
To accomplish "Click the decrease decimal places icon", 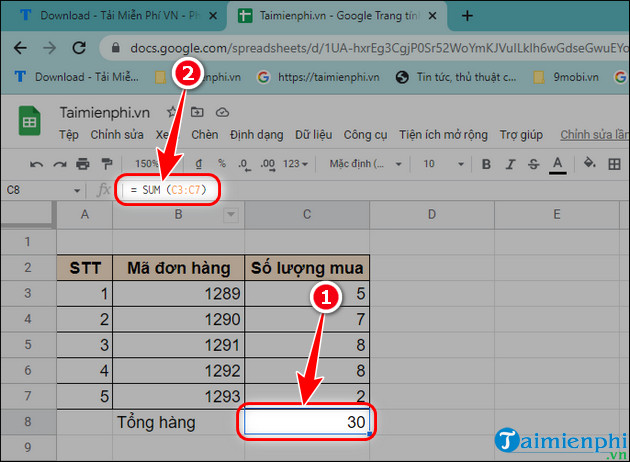I will click(244, 164).
